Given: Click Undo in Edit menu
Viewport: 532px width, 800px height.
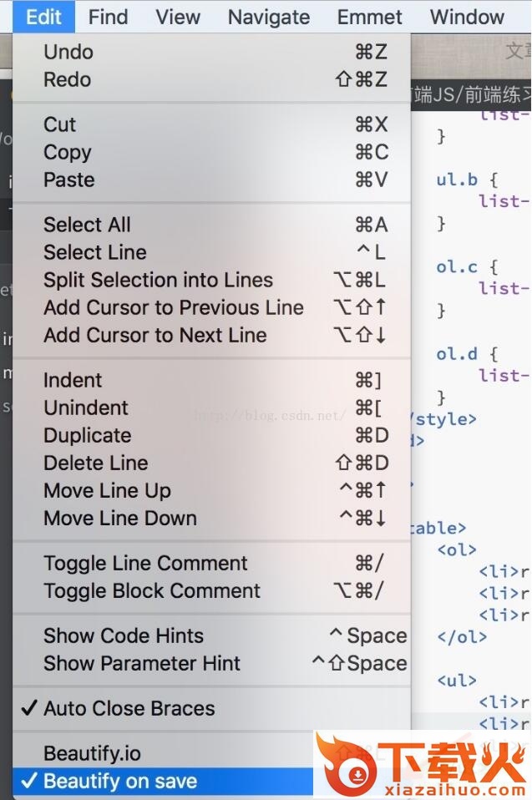Looking at the screenshot, I should click(68, 52).
